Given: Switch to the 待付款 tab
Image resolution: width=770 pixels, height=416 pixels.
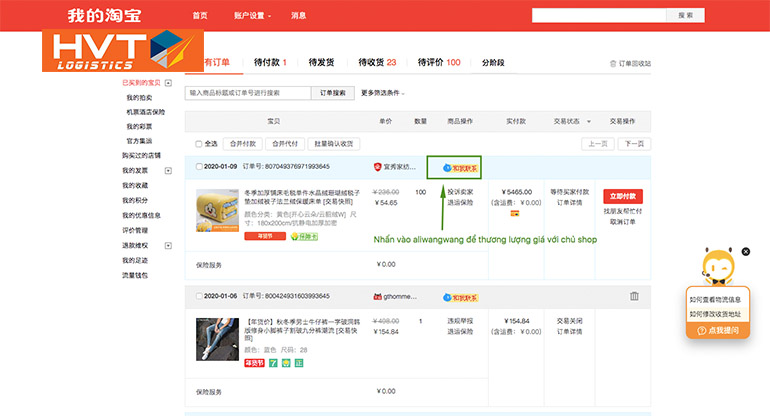Looking at the screenshot, I should tap(270, 62).
